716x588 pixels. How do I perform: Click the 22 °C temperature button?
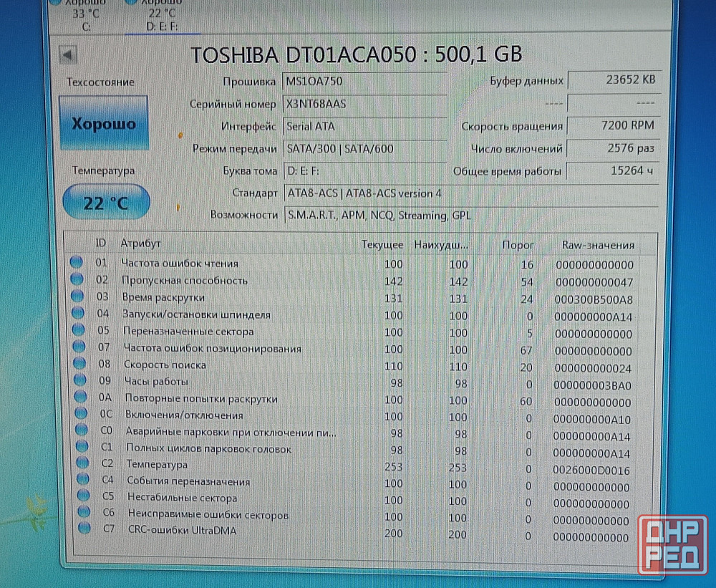106,203
